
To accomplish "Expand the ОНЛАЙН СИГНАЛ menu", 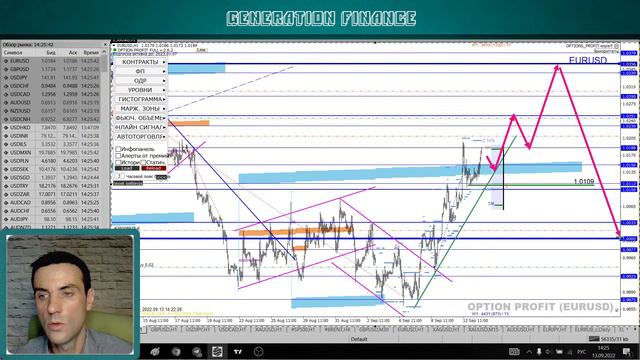I will (x=140, y=127).
